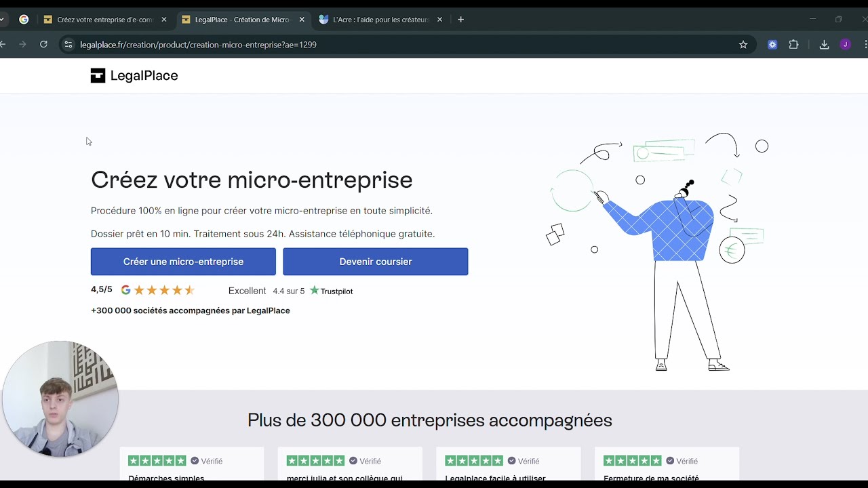View site information icon in address bar
The width and height of the screenshot is (868, 488).
pos(68,45)
